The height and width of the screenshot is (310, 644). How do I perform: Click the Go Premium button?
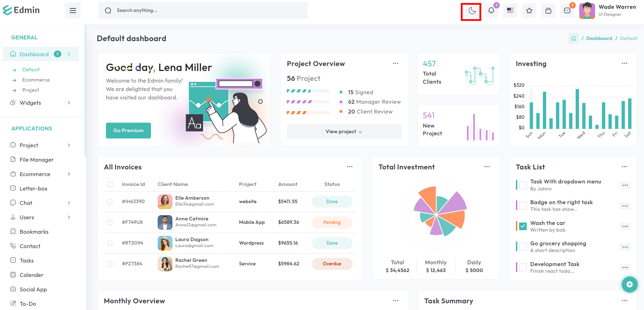point(128,130)
